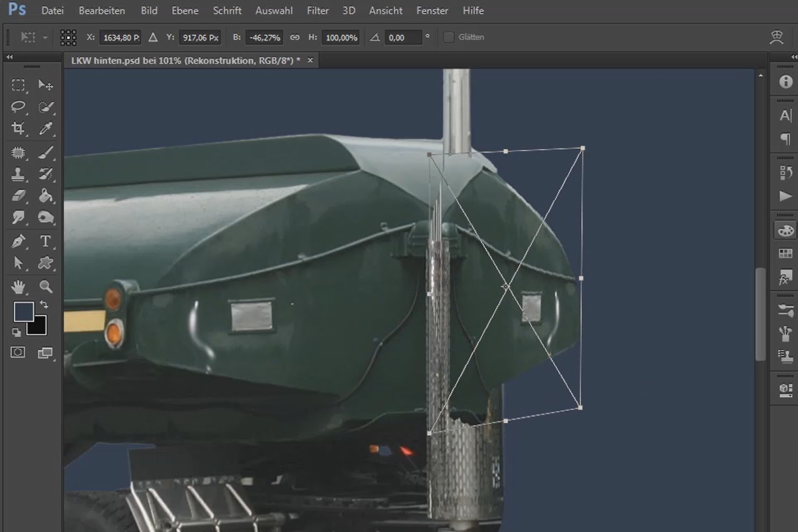Enable the Glätten checkbox
The image size is (798, 532).
(449, 37)
